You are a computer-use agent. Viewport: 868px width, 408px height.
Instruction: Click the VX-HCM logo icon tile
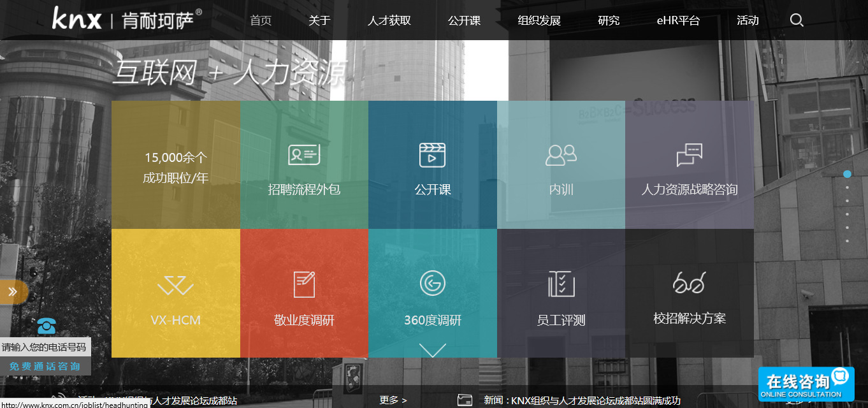coord(175,286)
